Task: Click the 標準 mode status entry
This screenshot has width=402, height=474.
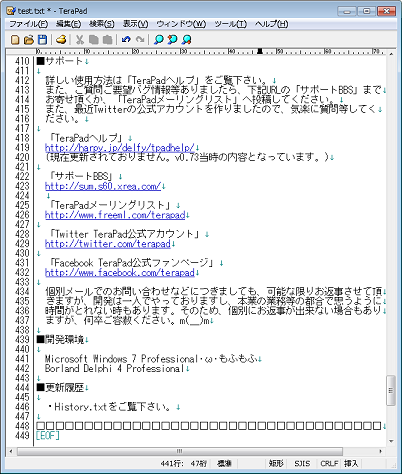Action: [x=224, y=463]
